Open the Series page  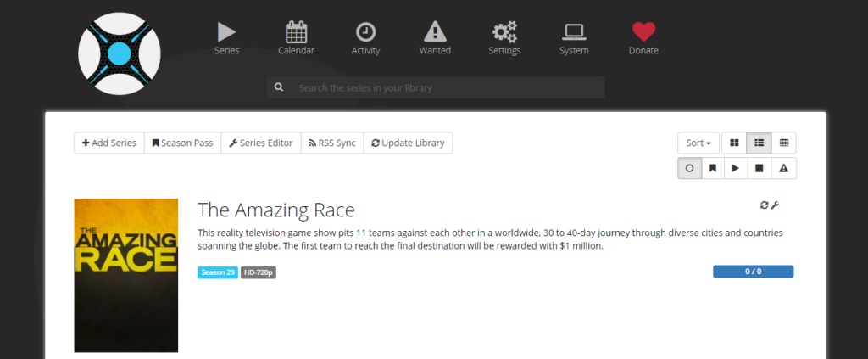click(227, 39)
